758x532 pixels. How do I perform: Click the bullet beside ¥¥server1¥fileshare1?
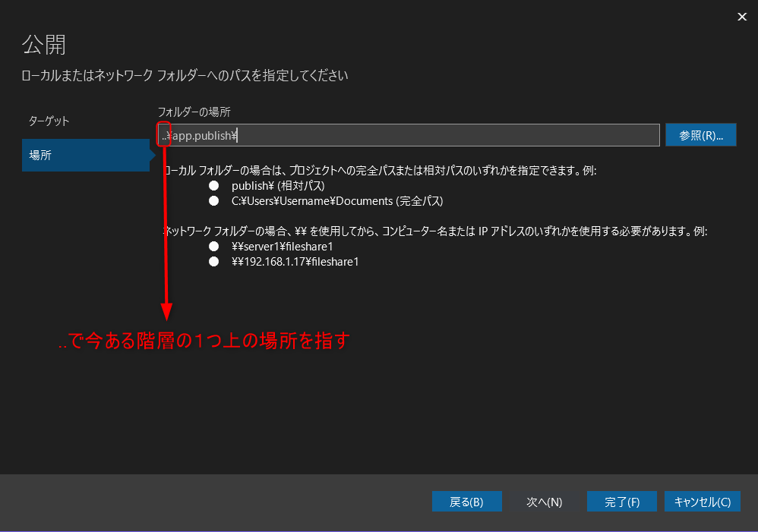coord(214,247)
